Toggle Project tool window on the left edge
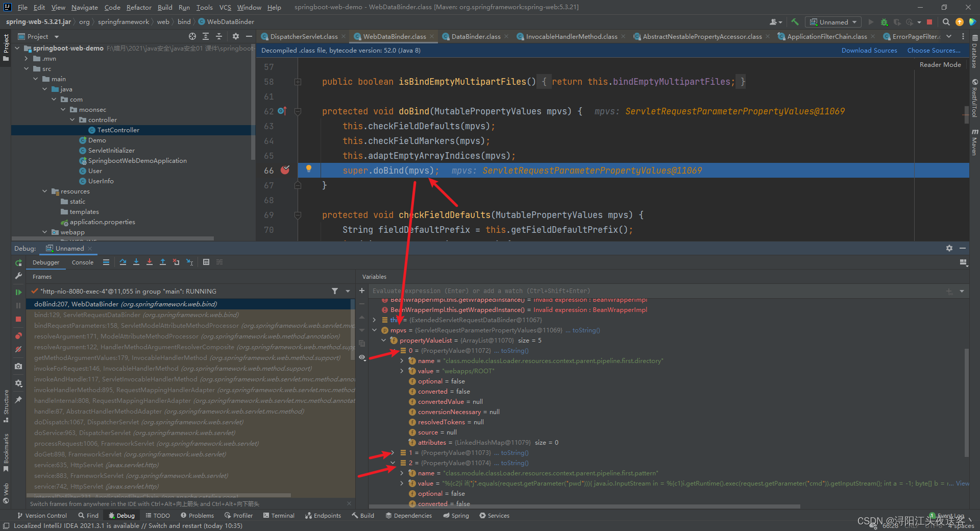The image size is (980, 531). [x=6, y=47]
